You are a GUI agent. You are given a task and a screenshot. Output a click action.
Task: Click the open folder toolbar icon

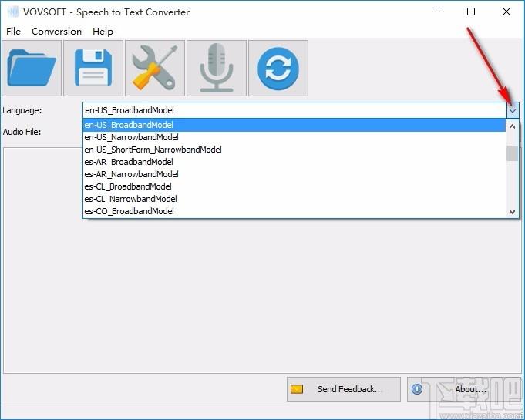click(32, 69)
